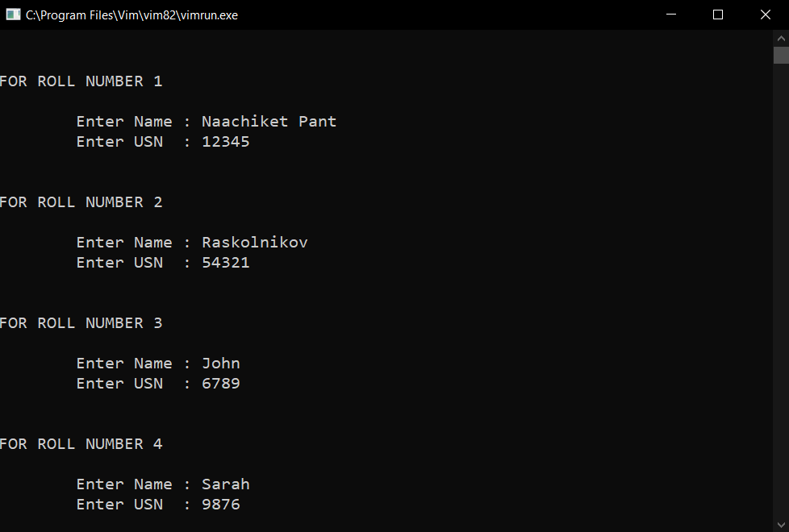Image resolution: width=789 pixels, height=532 pixels.
Task: Select the USN value 6789
Action: click(220, 383)
